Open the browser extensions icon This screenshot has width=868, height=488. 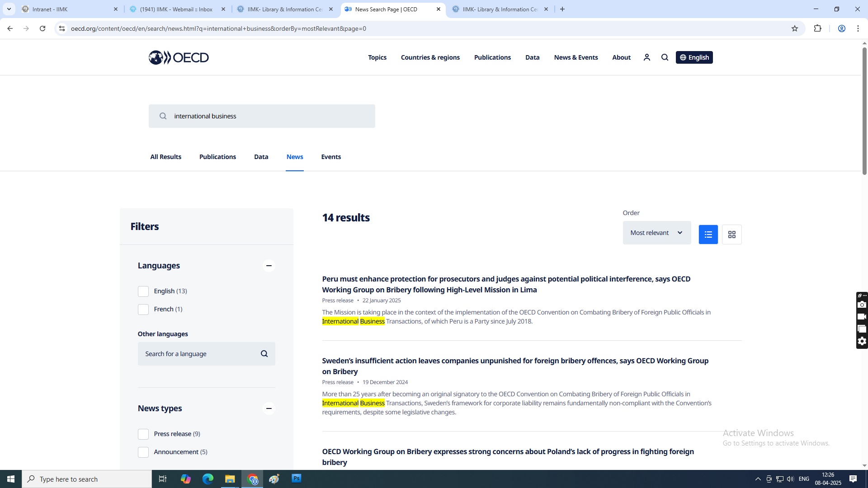click(x=817, y=28)
